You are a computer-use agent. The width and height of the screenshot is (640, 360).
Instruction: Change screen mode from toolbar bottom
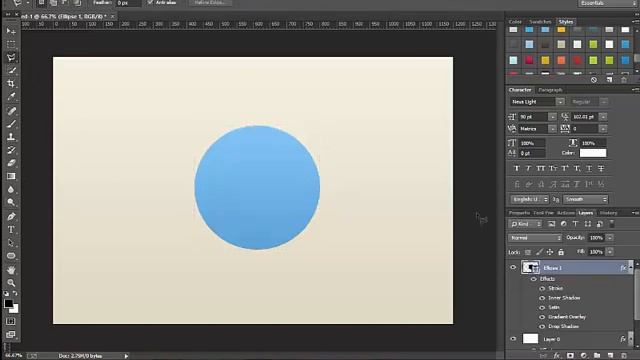11,335
